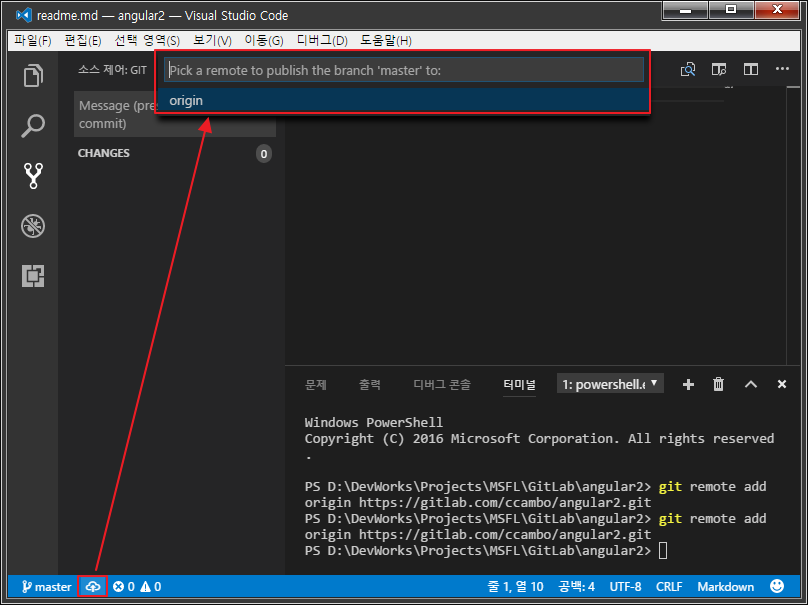Switch to the 출력 panel tab
This screenshot has height=605, width=808.
370,384
